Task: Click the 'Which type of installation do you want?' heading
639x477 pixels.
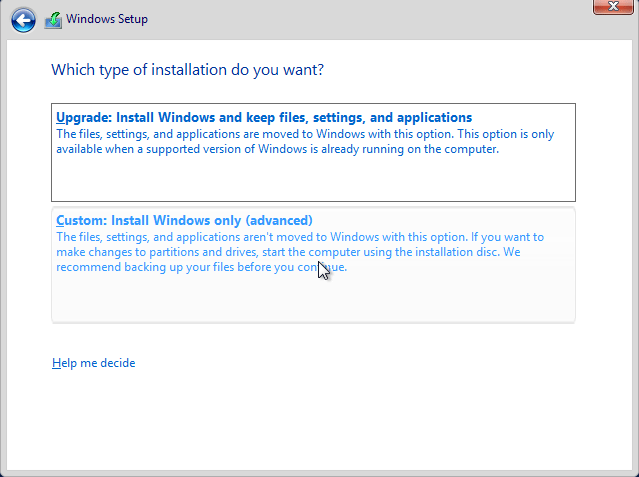Action: [187, 70]
